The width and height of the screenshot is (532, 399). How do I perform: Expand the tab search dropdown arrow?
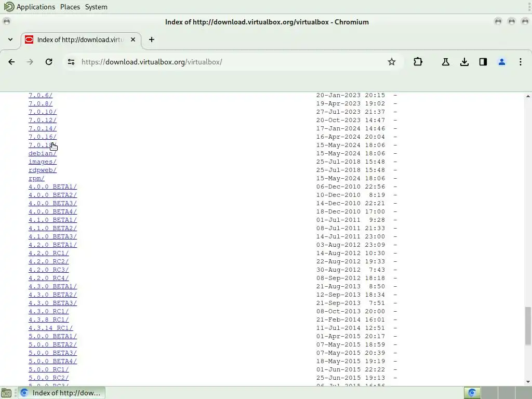point(10,39)
